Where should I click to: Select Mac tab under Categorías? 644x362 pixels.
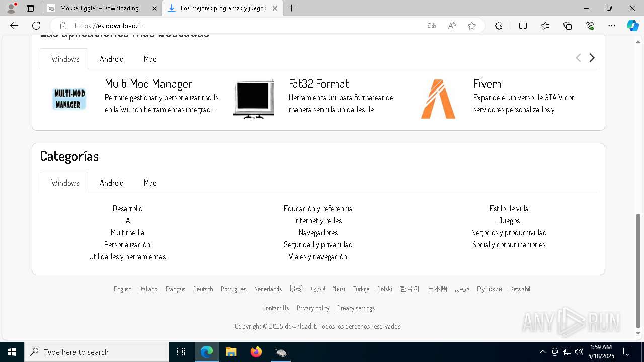click(x=150, y=183)
